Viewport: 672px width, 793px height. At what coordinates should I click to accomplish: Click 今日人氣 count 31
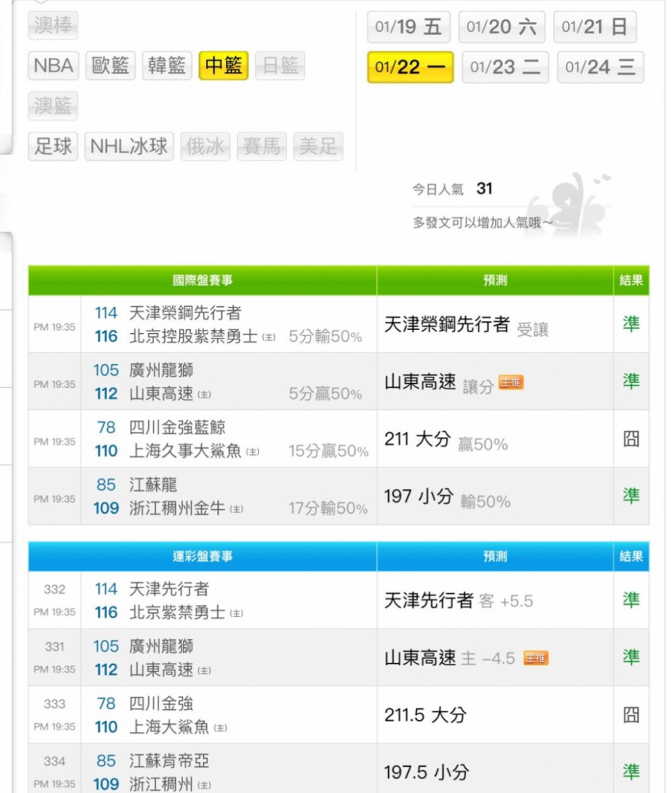(x=484, y=189)
